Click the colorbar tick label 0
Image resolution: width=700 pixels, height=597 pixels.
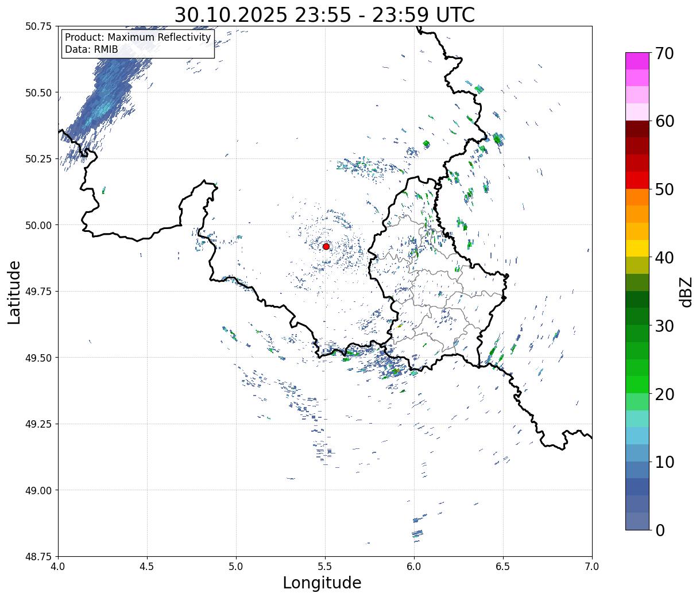660,530
